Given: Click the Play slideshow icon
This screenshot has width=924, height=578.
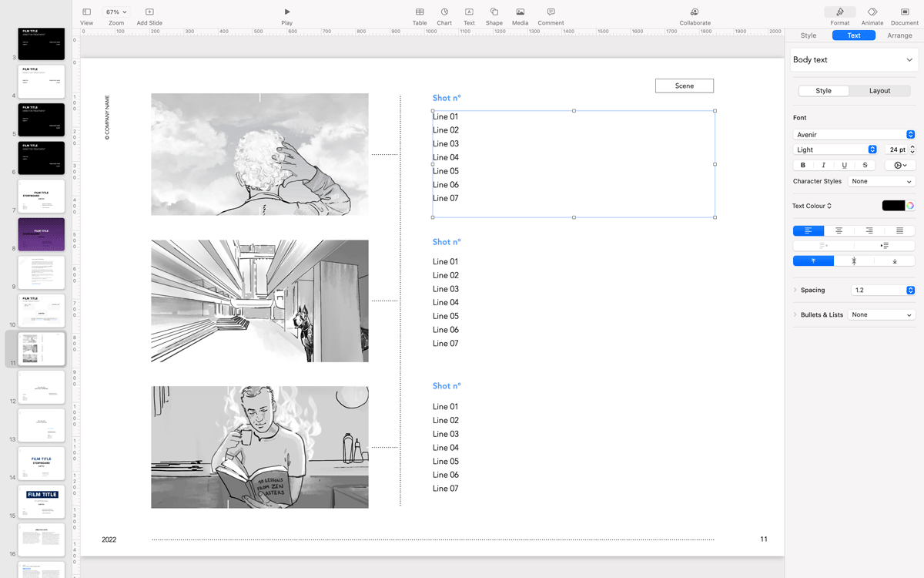Looking at the screenshot, I should pyautogui.click(x=287, y=12).
